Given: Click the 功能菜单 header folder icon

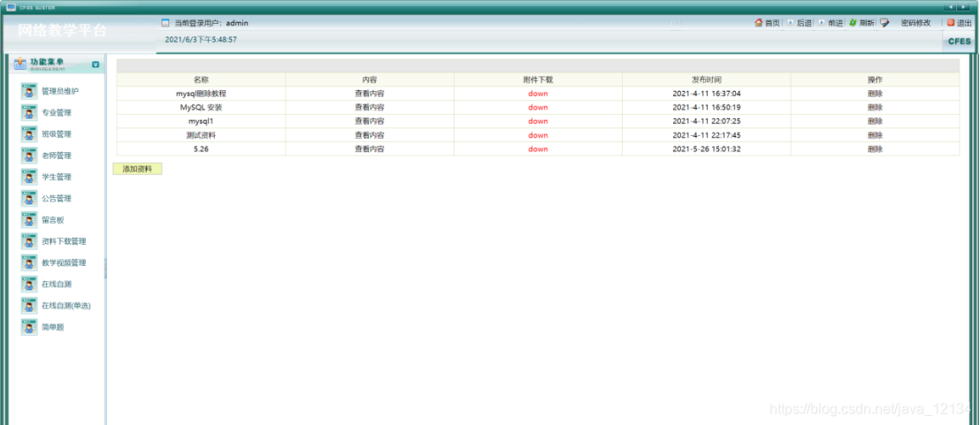Looking at the screenshot, I should point(20,64).
